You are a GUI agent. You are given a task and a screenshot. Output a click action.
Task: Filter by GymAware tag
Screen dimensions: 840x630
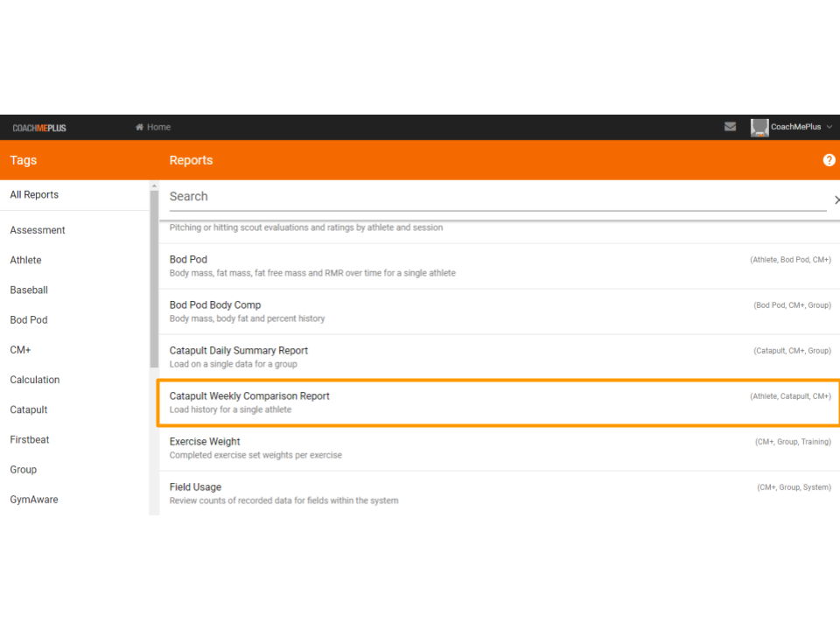[34, 500]
